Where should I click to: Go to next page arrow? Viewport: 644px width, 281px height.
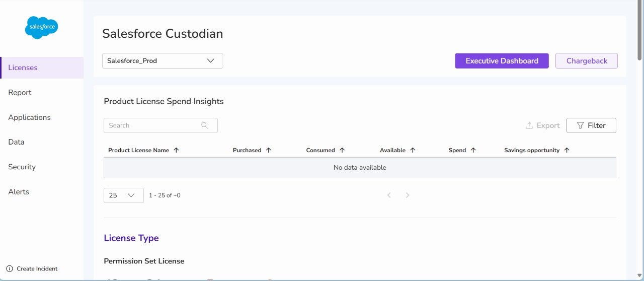408,195
